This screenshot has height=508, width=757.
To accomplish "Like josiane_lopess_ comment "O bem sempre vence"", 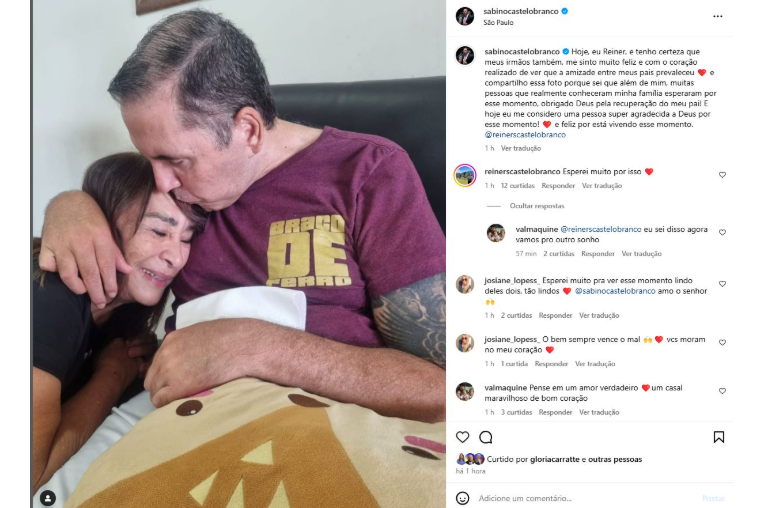I will pyautogui.click(x=722, y=342).
